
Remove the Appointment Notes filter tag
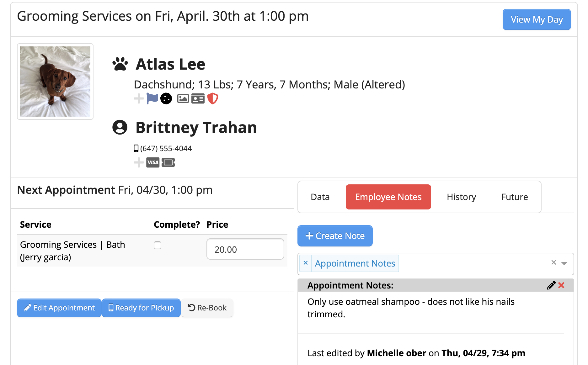(x=306, y=263)
